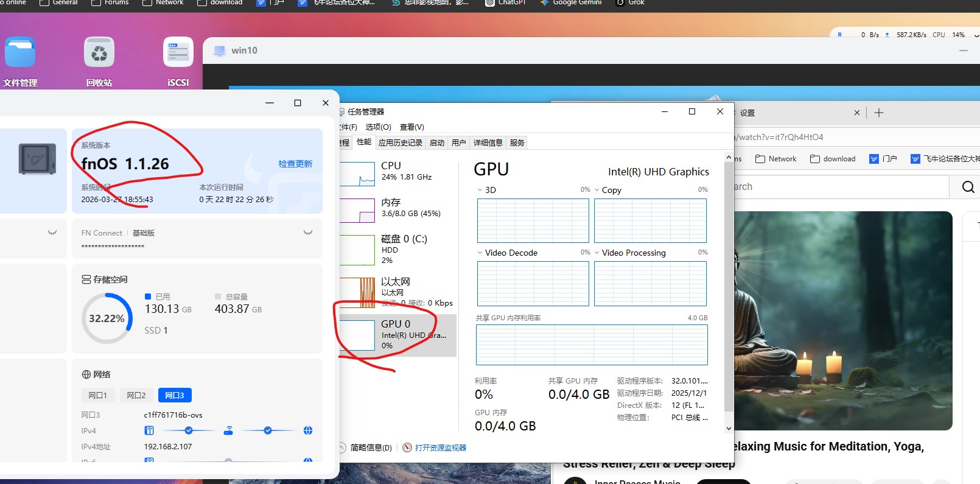Image resolution: width=980 pixels, height=484 pixels.
Task: Collapse details via 简略信息(D) button
Action: coord(365,447)
